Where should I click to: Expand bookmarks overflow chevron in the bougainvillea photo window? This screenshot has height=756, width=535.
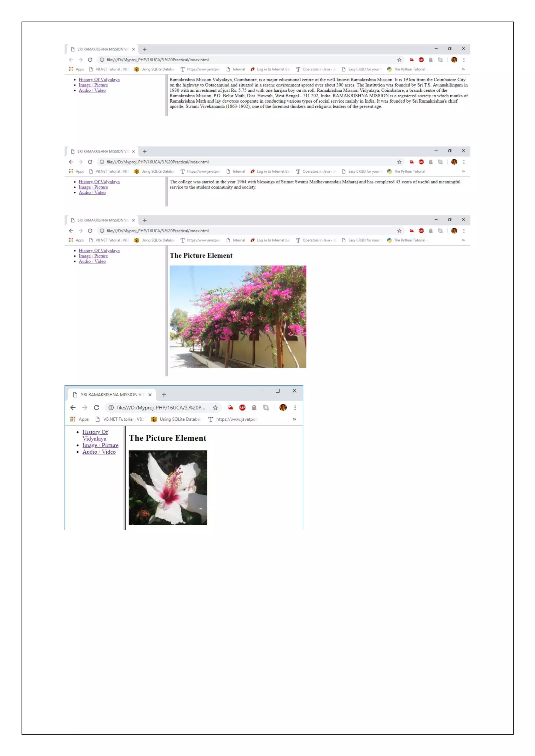point(463,240)
